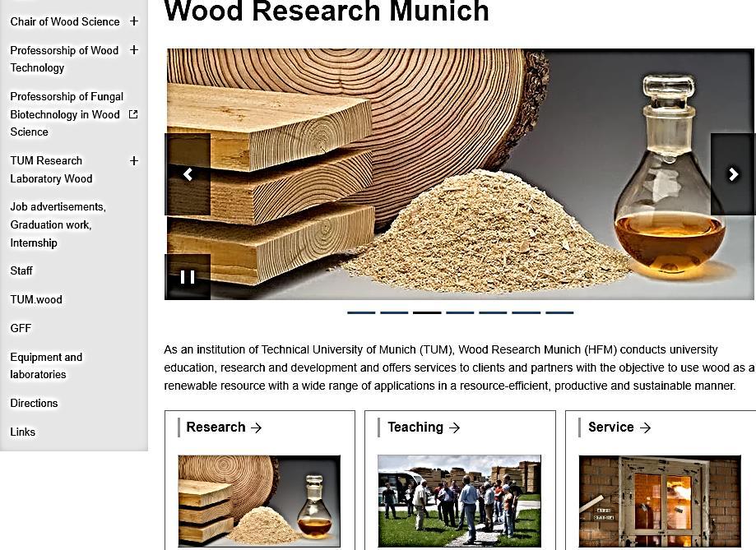
Task: Open the Service section heading
Action: pos(611,427)
